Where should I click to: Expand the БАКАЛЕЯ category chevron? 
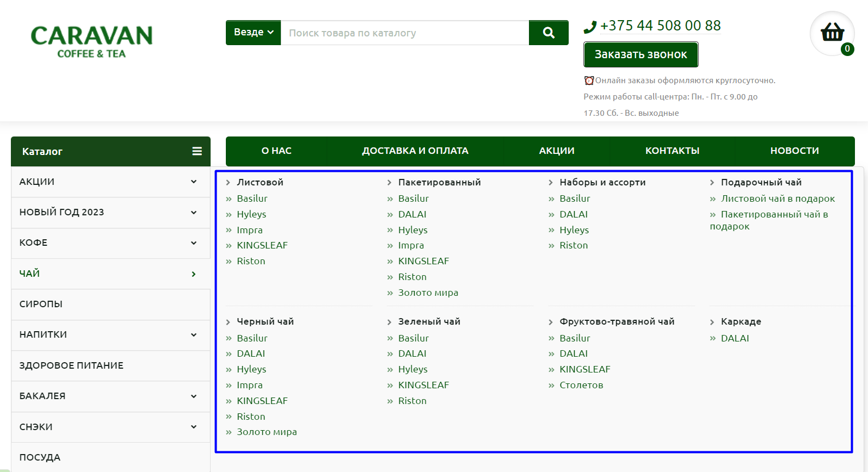pyautogui.click(x=194, y=396)
